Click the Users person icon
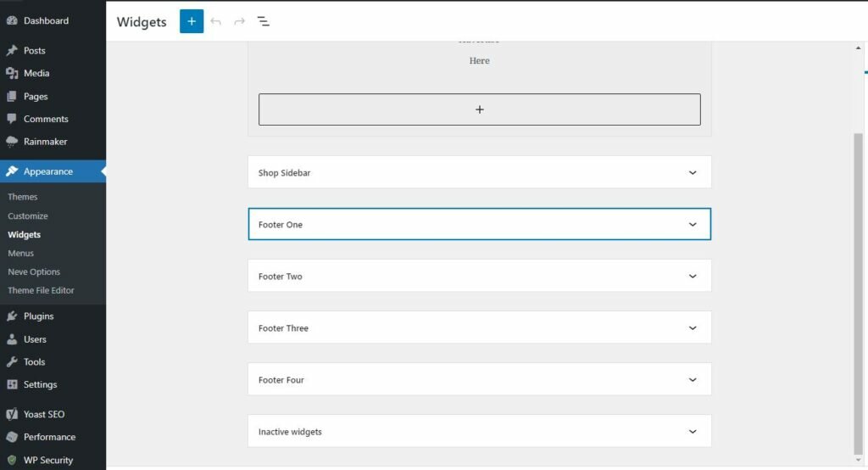This screenshot has height=470, width=868. pyautogui.click(x=12, y=339)
